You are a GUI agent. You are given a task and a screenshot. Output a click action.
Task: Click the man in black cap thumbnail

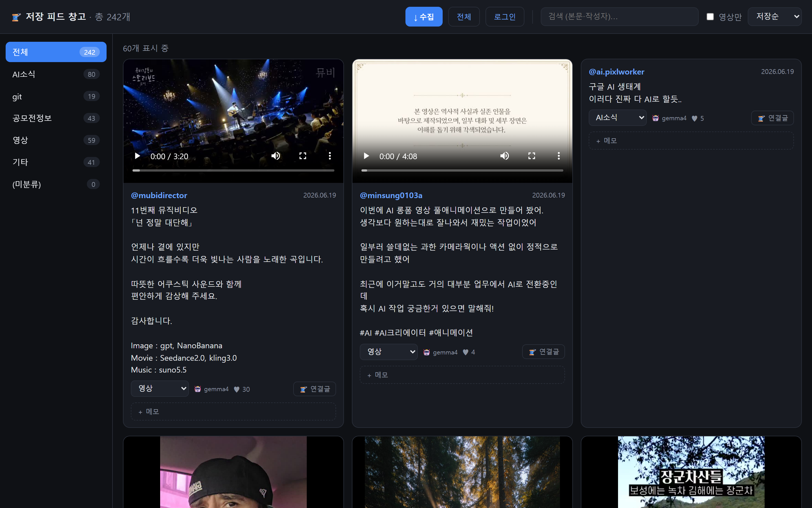[233, 472]
